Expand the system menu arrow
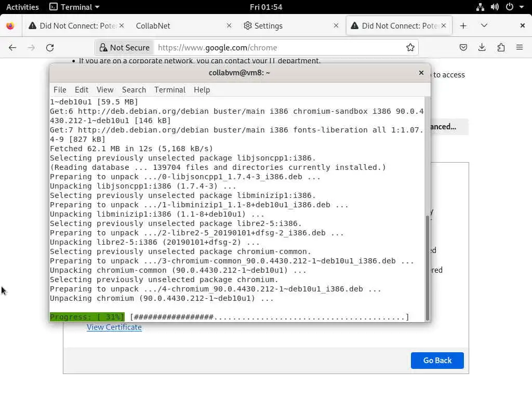Viewport: 532px width, 399px height. pyautogui.click(x=522, y=7)
